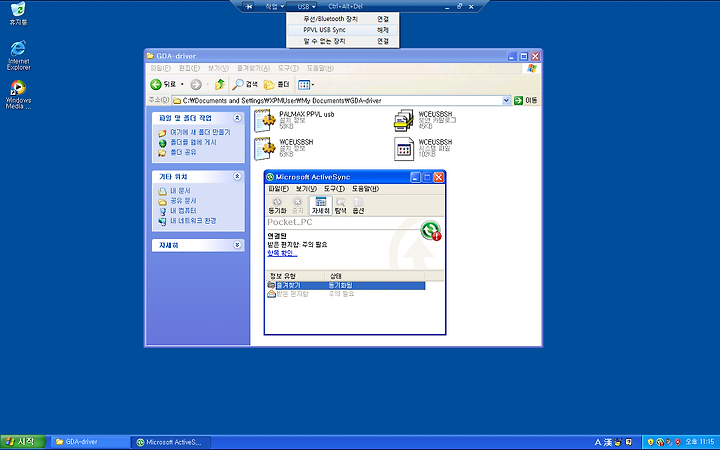Click the 정보 유형 column header
Image resolution: width=720 pixels, height=450 pixels.
pos(296,276)
